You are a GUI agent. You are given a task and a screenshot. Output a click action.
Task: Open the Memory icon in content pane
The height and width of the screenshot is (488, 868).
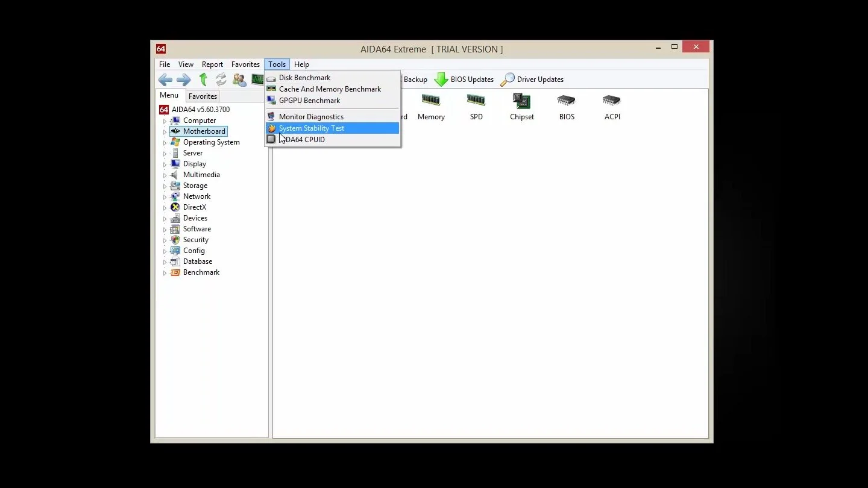[430, 100]
